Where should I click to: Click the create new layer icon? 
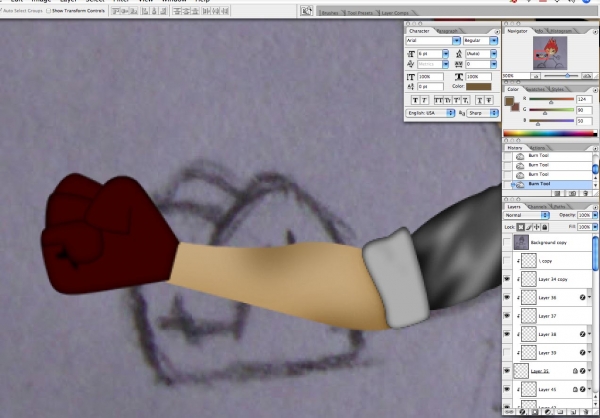pos(573,412)
